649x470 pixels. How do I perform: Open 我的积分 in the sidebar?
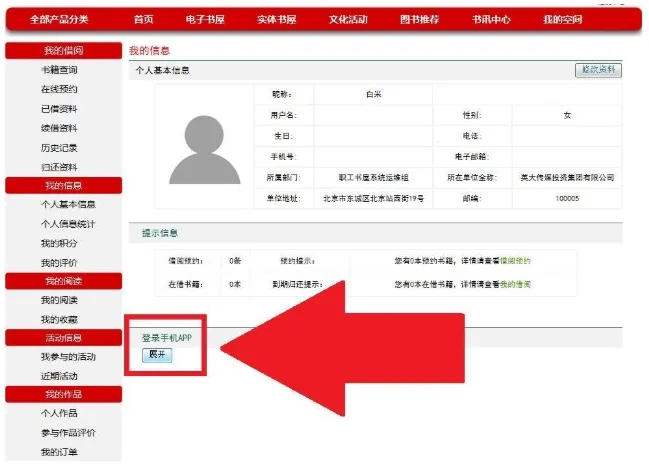(59, 243)
